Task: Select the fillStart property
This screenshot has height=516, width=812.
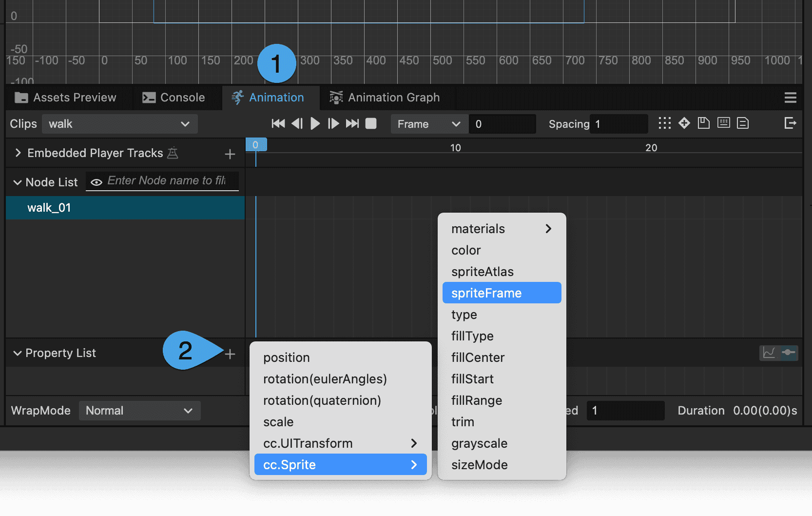Action: [x=502, y=379]
